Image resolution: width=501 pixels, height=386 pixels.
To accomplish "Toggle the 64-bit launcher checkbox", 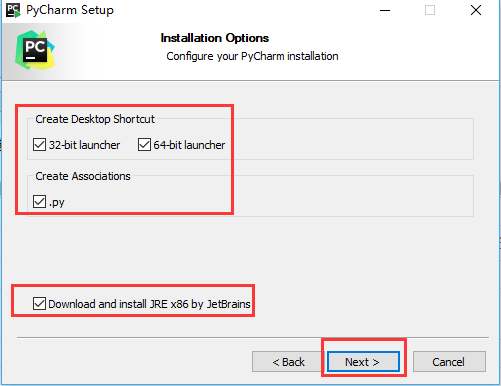I will (144, 145).
